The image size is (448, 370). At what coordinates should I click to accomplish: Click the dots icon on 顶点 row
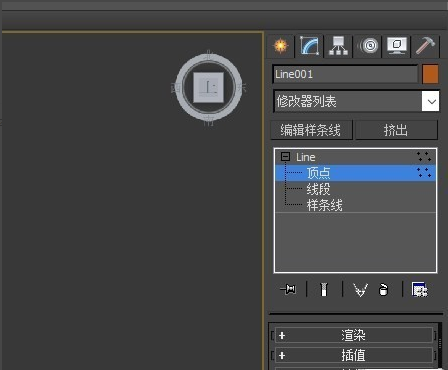click(x=424, y=173)
